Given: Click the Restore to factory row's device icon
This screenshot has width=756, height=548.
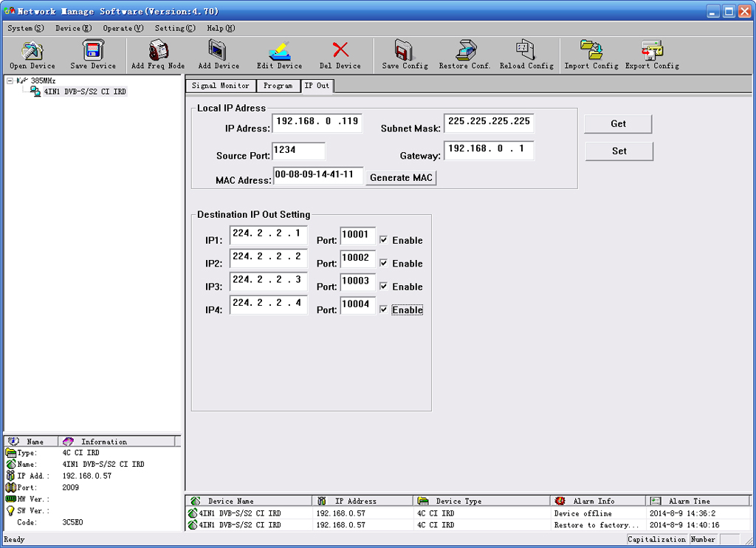Looking at the screenshot, I should 193,525.
